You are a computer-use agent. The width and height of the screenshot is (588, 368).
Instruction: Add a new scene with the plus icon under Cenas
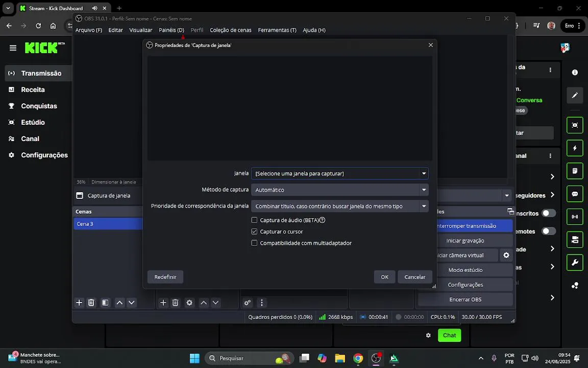pos(79,303)
